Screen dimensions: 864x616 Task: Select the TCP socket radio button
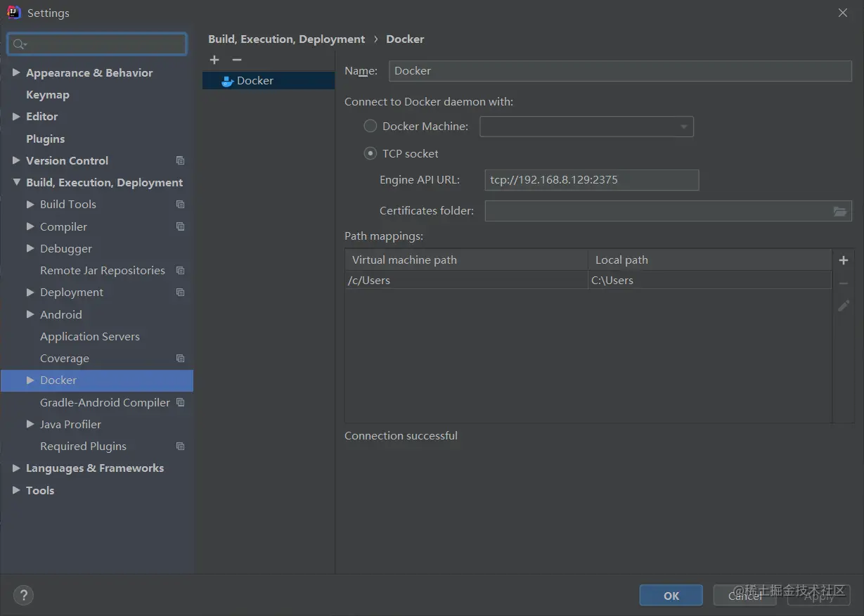[370, 153]
